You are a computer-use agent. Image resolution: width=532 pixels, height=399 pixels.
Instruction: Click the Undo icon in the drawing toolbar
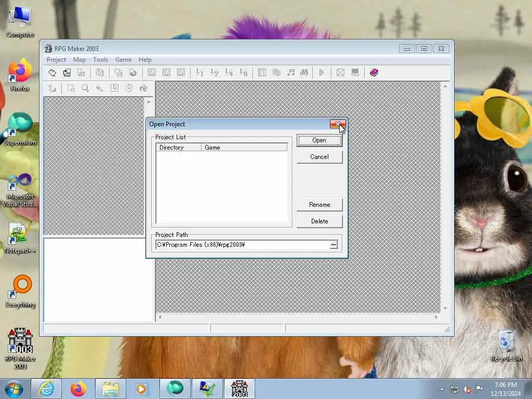tap(52, 88)
